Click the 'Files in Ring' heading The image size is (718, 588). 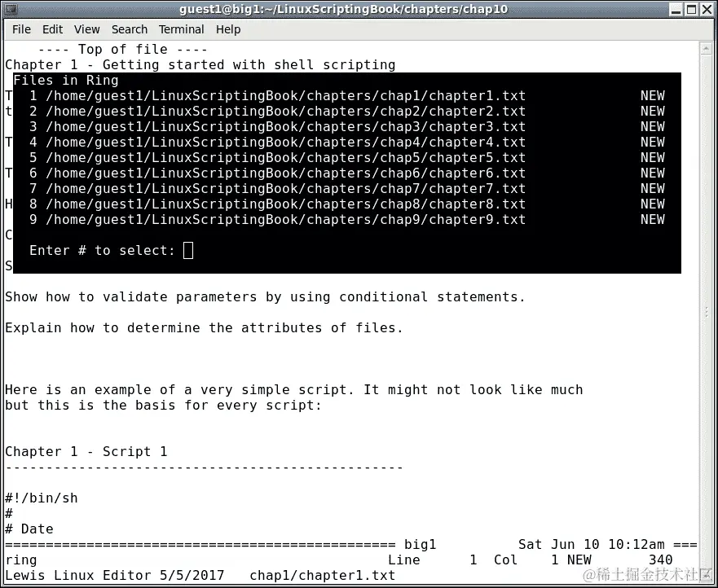tap(66, 81)
